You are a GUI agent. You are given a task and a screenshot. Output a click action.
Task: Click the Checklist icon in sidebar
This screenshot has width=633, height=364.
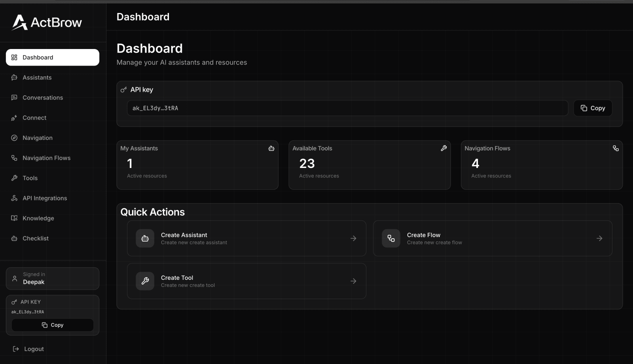(14, 238)
